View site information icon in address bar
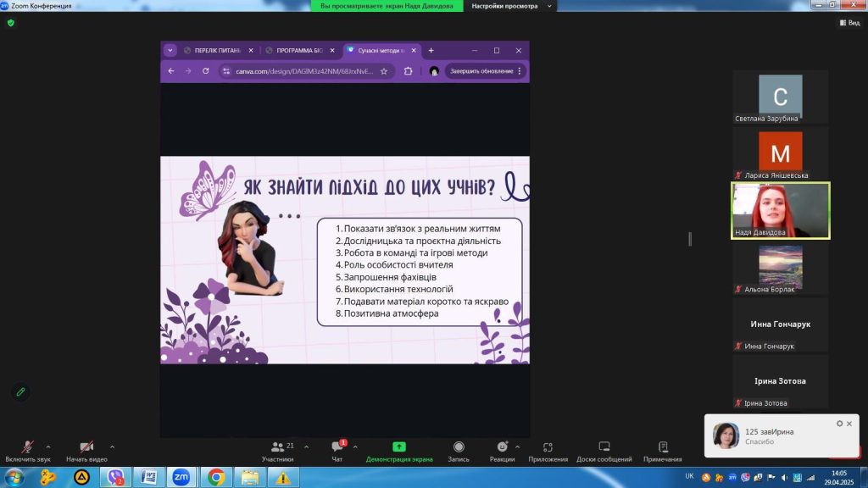Viewport: 868px width, 488px height. (x=225, y=71)
